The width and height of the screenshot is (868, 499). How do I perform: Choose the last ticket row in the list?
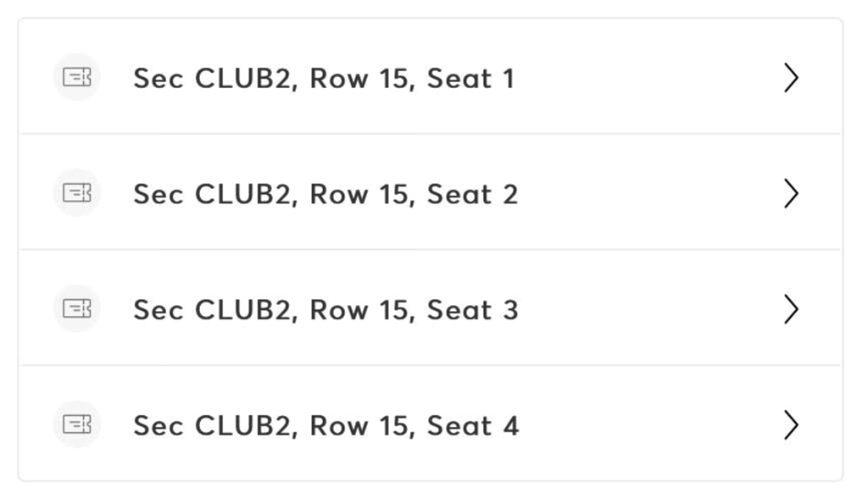point(430,424)
